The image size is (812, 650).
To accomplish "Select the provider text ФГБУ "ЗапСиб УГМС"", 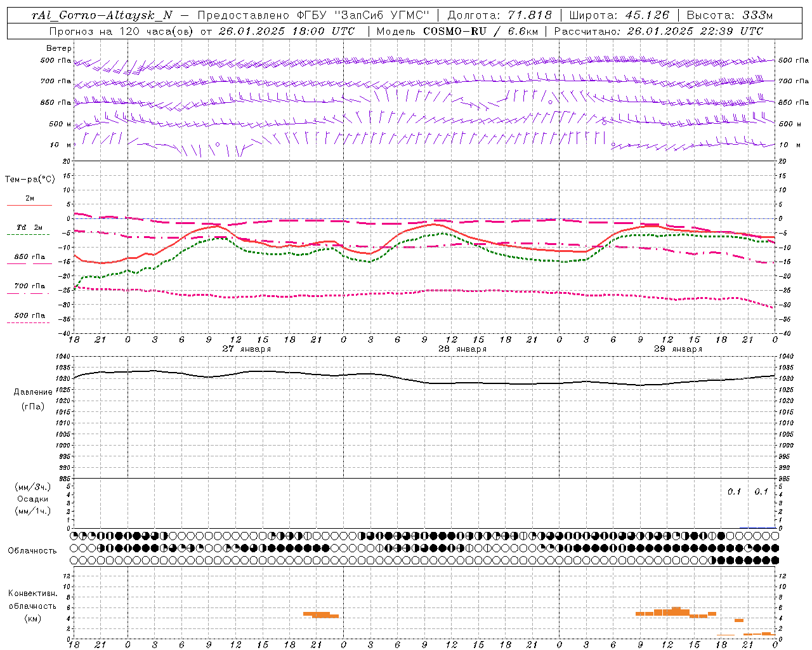I will point(363,15).
